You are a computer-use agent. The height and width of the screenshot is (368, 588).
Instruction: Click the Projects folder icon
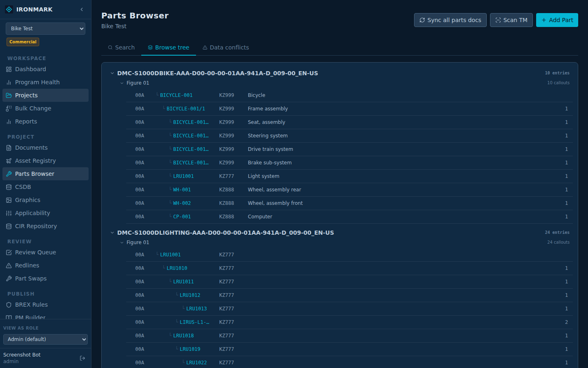tap(9, 96)
